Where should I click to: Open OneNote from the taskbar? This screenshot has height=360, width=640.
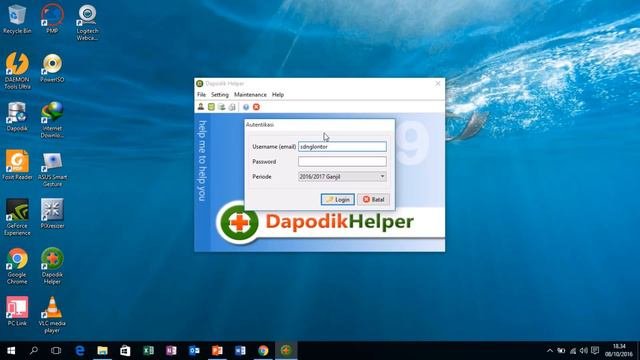click(171, 351)
